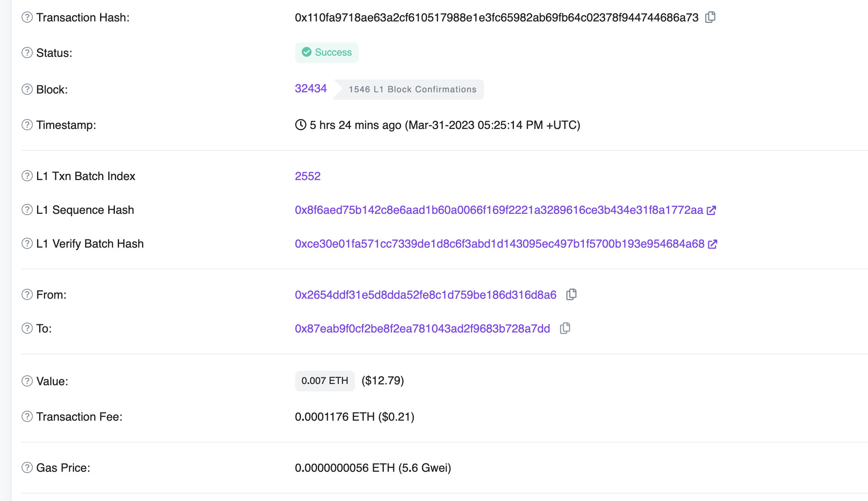Copy the transaction hash to clipboard

(710, 17)
